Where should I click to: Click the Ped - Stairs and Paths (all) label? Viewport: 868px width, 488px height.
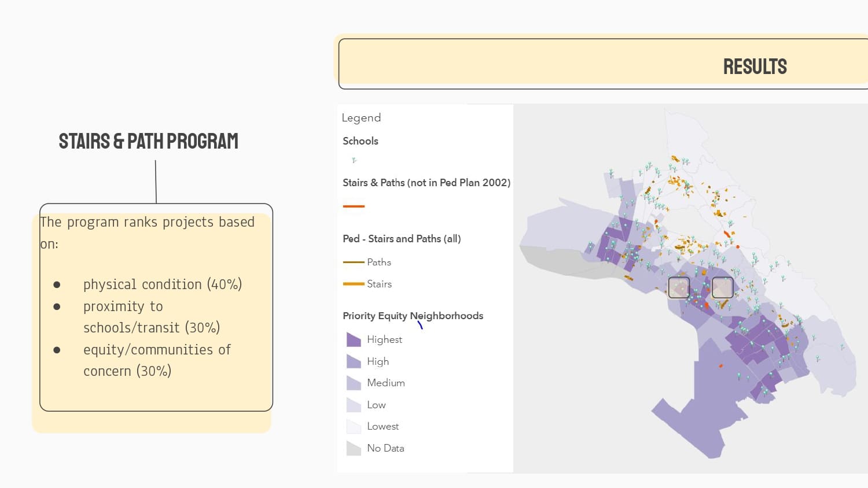click(x=402, y=239)
